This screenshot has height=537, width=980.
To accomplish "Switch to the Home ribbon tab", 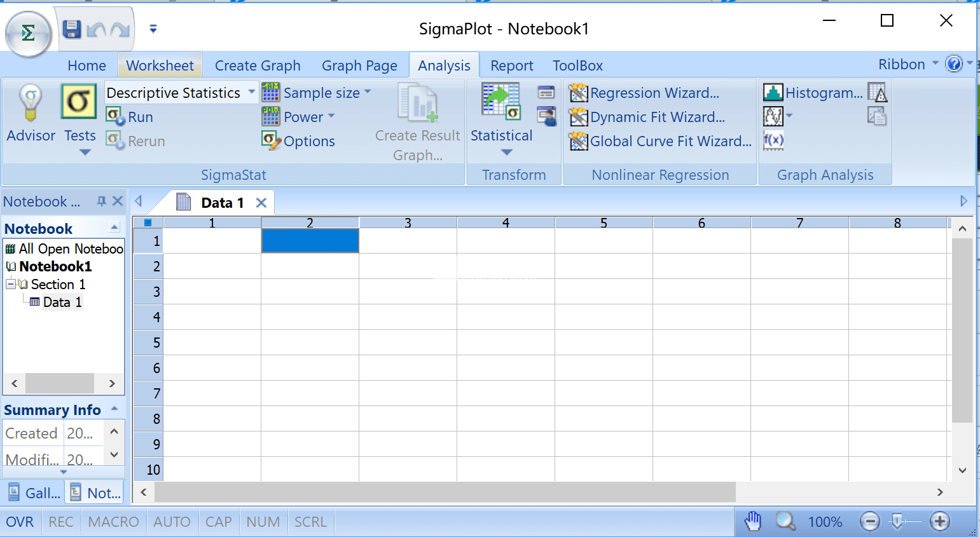I will (86, 65).
